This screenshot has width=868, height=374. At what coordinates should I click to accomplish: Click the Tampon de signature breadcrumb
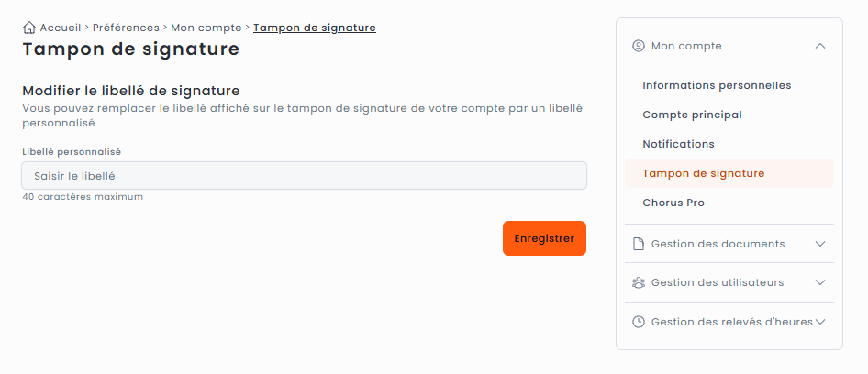point(314,27)
